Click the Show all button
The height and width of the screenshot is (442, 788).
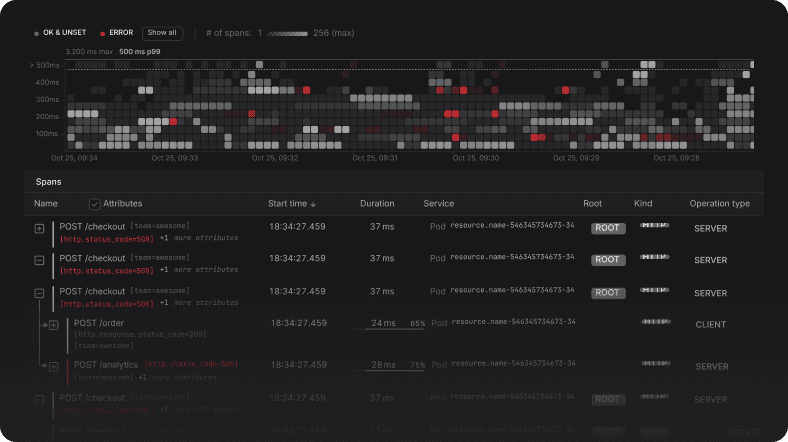click(x=162, y=33)
